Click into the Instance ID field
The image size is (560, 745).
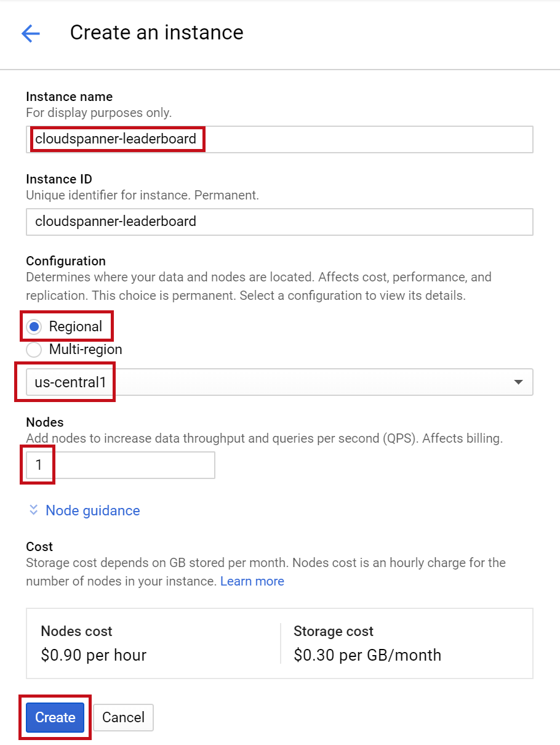point(279,222)
